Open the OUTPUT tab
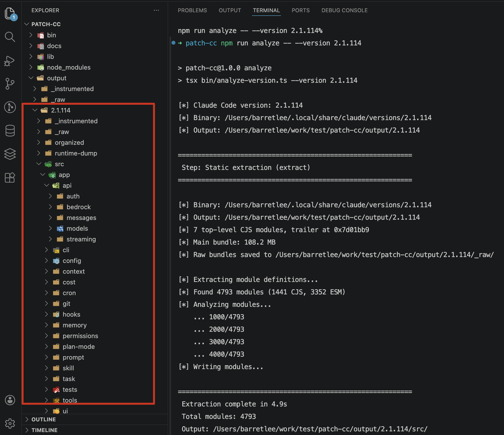Image resolution: width=504 pixels, height=435 pixels. (230, 10)
